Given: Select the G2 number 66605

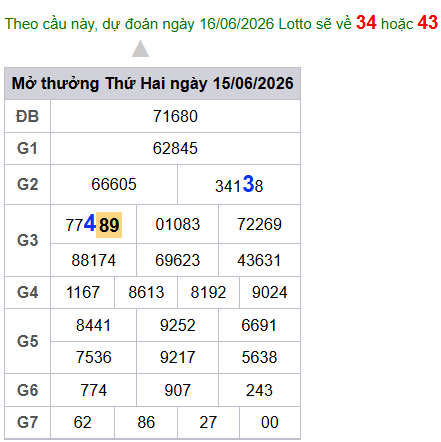Looking at the screenshot, I should point(114,184).
